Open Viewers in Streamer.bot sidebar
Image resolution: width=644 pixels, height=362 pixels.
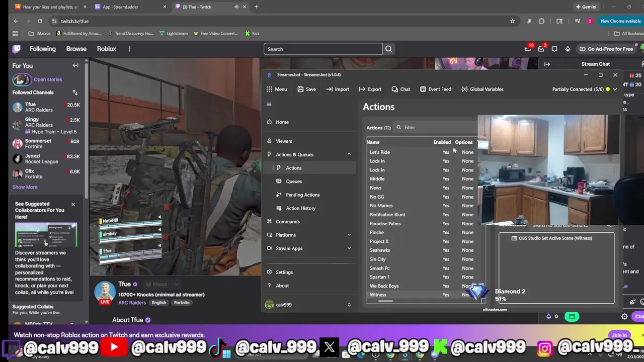(x=308, y=141)
